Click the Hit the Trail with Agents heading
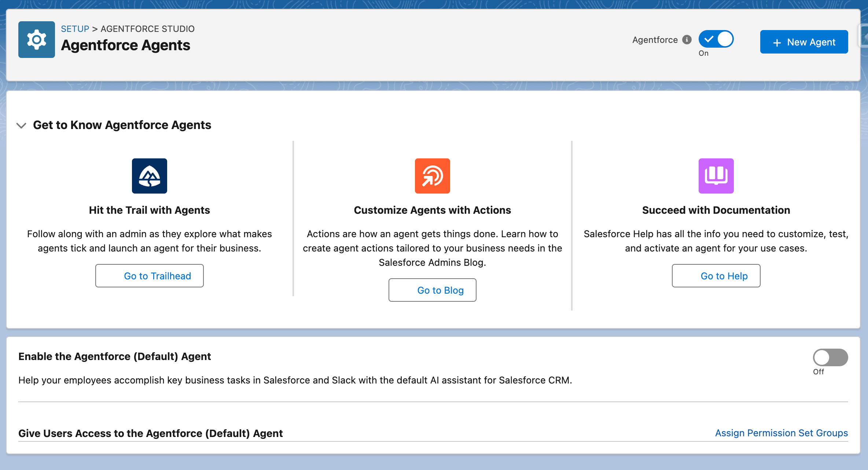This screenshot has width=868, height=470. pos(150,210)
